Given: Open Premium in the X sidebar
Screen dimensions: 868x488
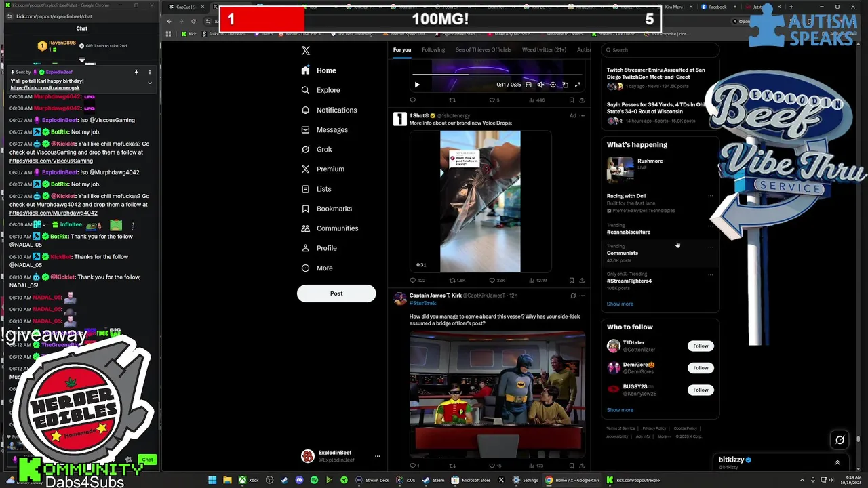Looking at the screenshot, I should point(322,169).
